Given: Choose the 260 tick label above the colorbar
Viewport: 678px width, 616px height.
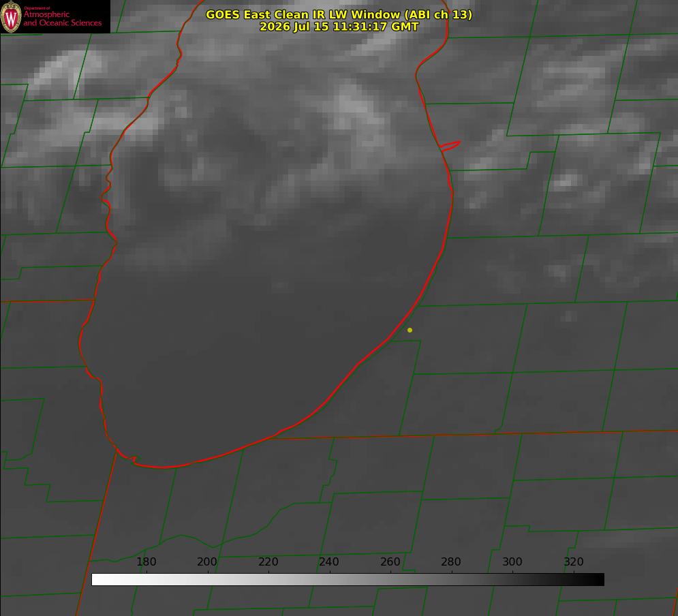Looking at the screenshot, I should 390,561.
